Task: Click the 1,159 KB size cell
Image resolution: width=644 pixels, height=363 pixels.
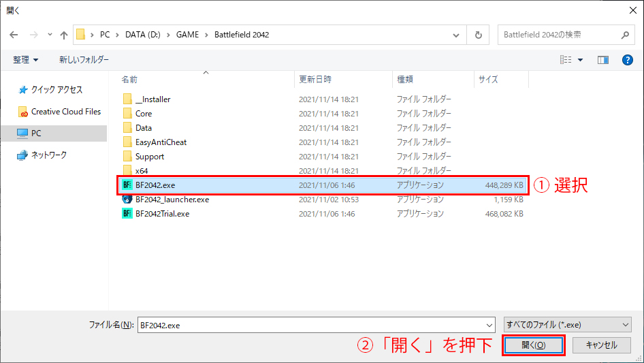Action: [x=508, y=200]
